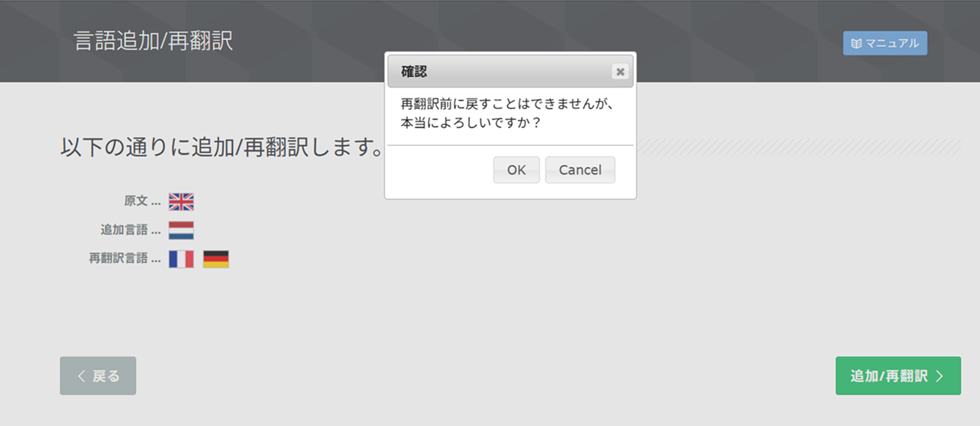Image resolution: width=980 pixels, height=426 pixels.
Task: Click the 再翻訳言語 label
Action: (x=119, y=259)
